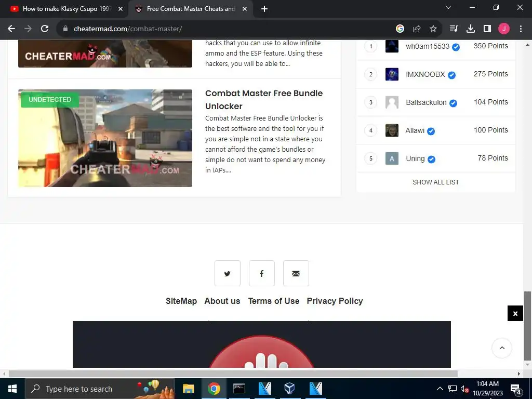Image resolution: width=532 pixels, height=399 pixels.
Task: Open Ballsackulon user profile
Action: click(426, 102)
